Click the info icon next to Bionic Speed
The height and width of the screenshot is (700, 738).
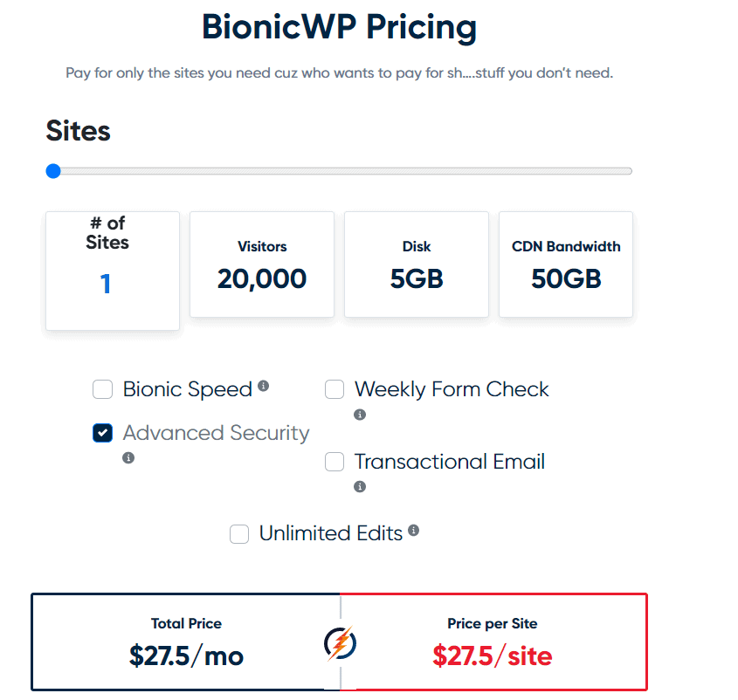coord(264,386)
